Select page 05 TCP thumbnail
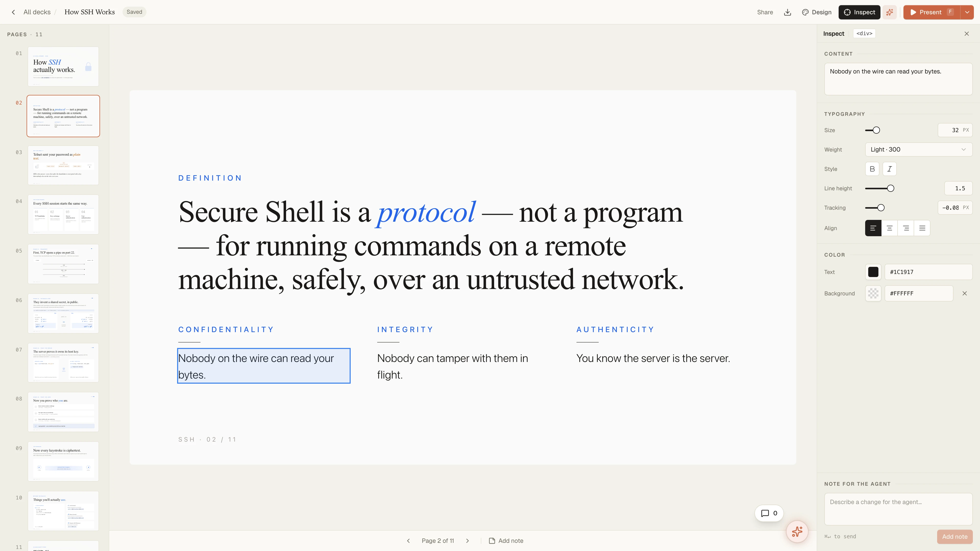 pyautogui.click(x=63, y=264)
